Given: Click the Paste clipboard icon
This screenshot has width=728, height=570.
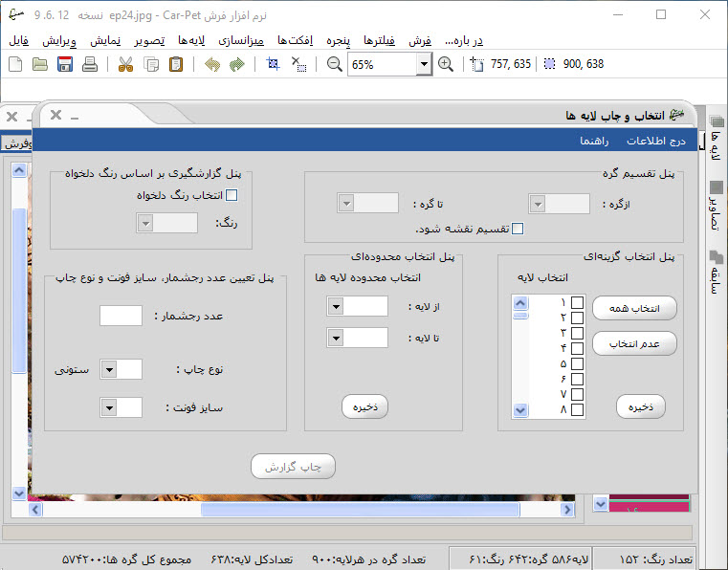Looking at the screenshot, I should point(176,65).
